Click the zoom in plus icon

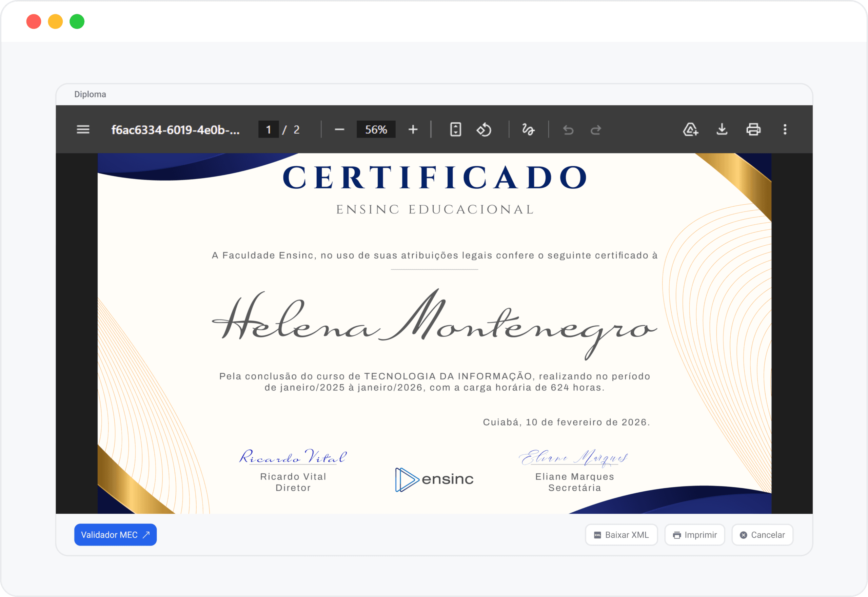413,129
